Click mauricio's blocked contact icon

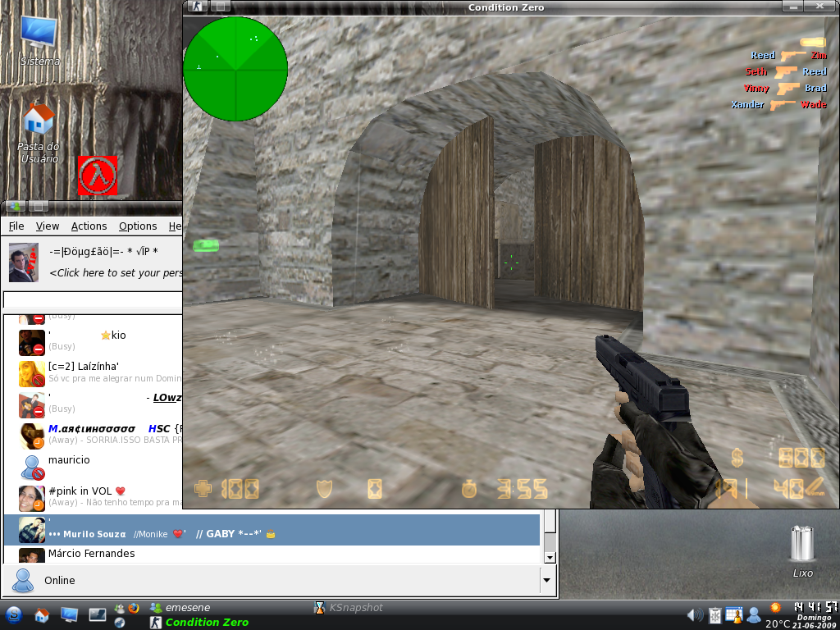click(x=32, y=467)
